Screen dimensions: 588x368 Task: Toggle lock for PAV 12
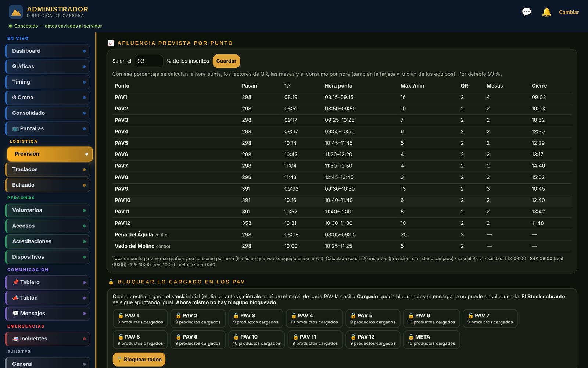[x=373, y=340]
